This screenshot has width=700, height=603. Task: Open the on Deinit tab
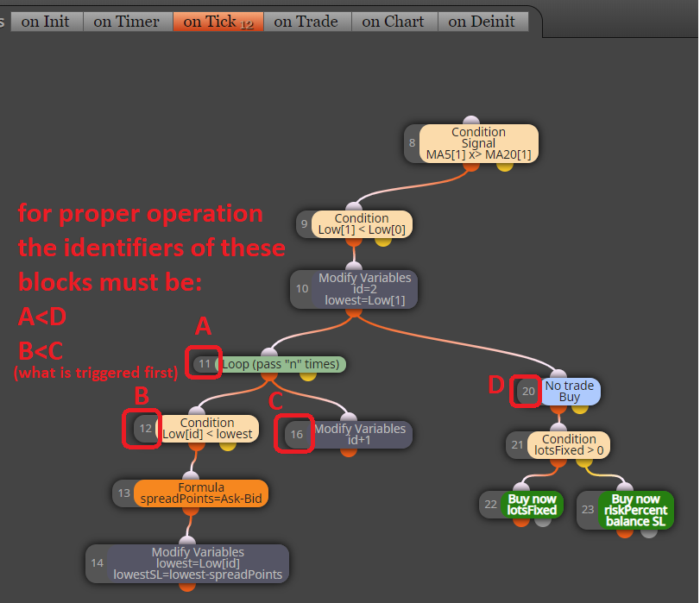[483, 22]
